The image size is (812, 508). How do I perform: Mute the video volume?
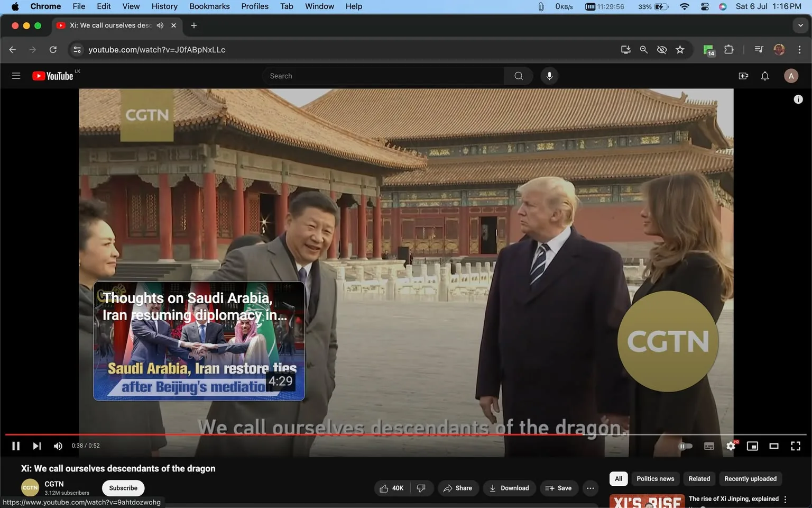[x=58, y=446]
